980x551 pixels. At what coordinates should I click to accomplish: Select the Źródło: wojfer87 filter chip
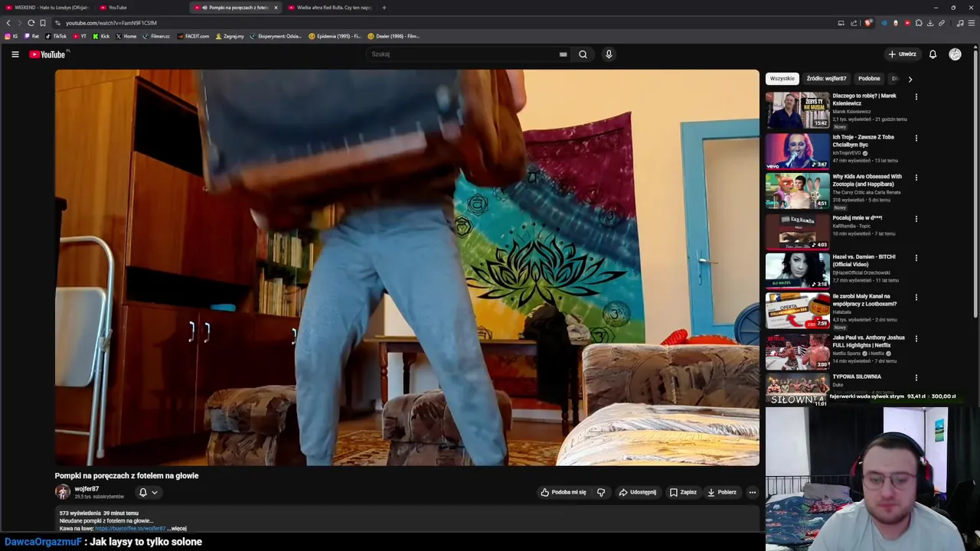[x=826, y=79]
